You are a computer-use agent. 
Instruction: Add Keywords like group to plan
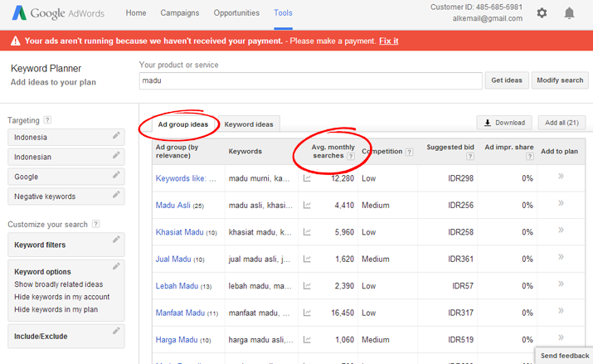tap(561, 176)
